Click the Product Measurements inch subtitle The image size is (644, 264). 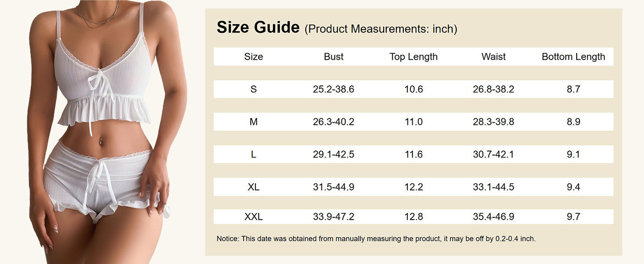click(381, 29)
